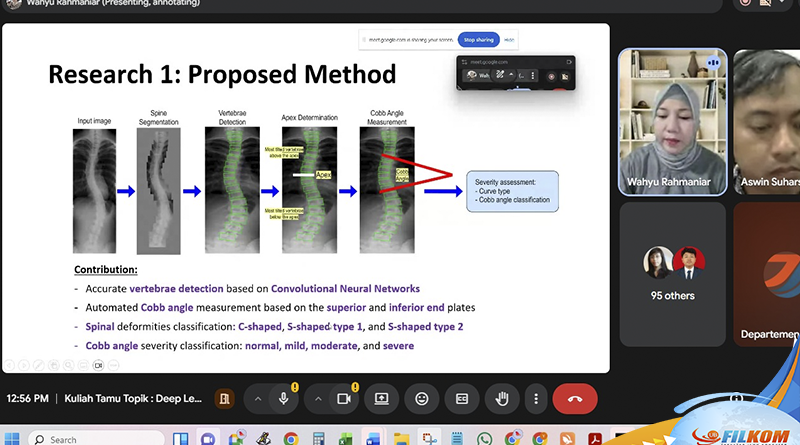Click the taskbar Search box
800x445 pixels.
point(97,439)
